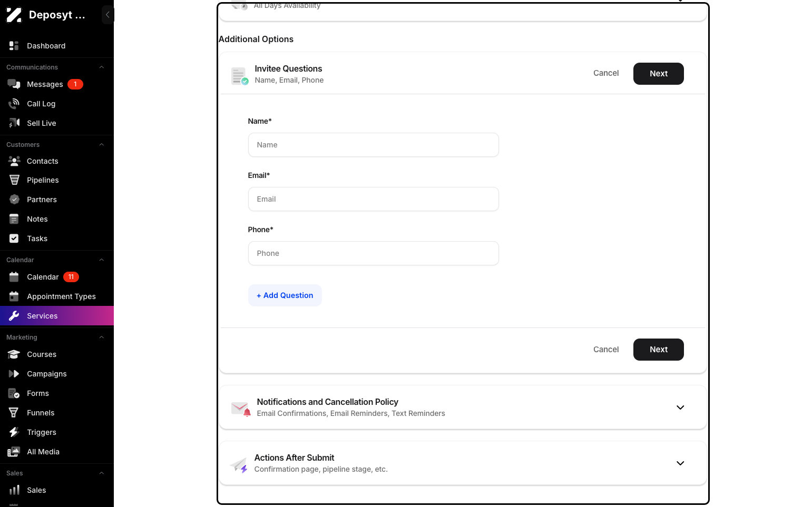
Task: Select the Services menu item
Action: tap(57, 316)
